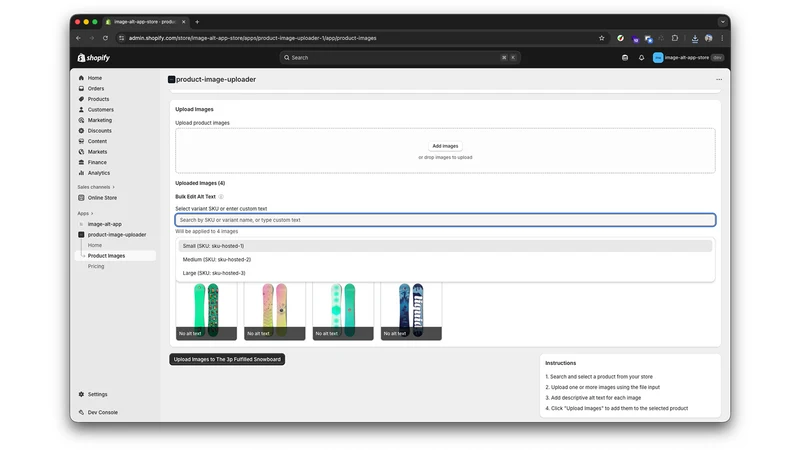
Task: Expand the Apps section chevron
Action: (92, 214)
